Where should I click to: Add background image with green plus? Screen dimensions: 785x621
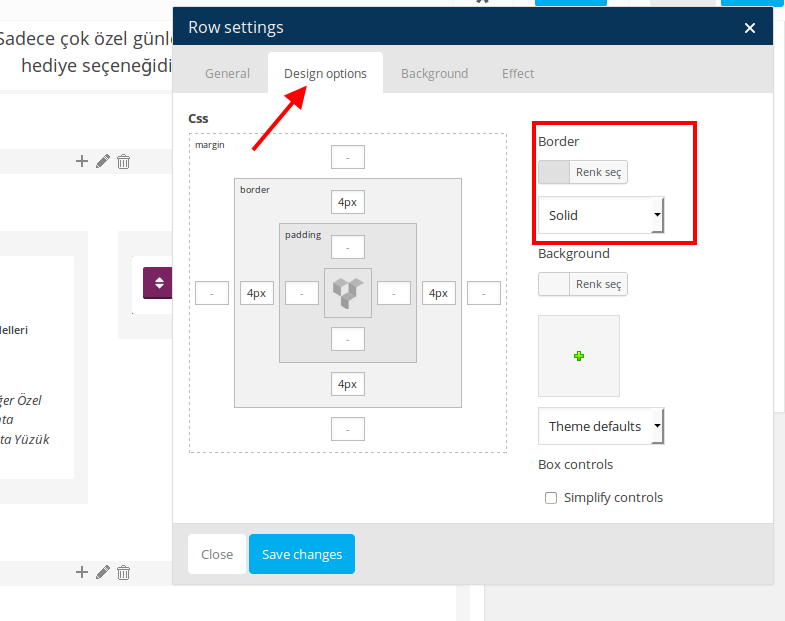coord(579,356)
